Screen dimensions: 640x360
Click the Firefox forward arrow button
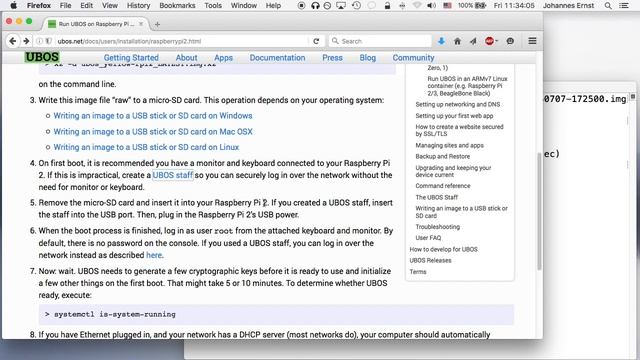[26, 41]
